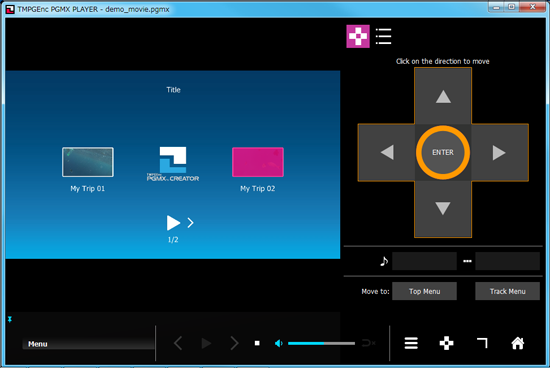
Task: Click the play button in the control bar
Action: coord(206,343)
